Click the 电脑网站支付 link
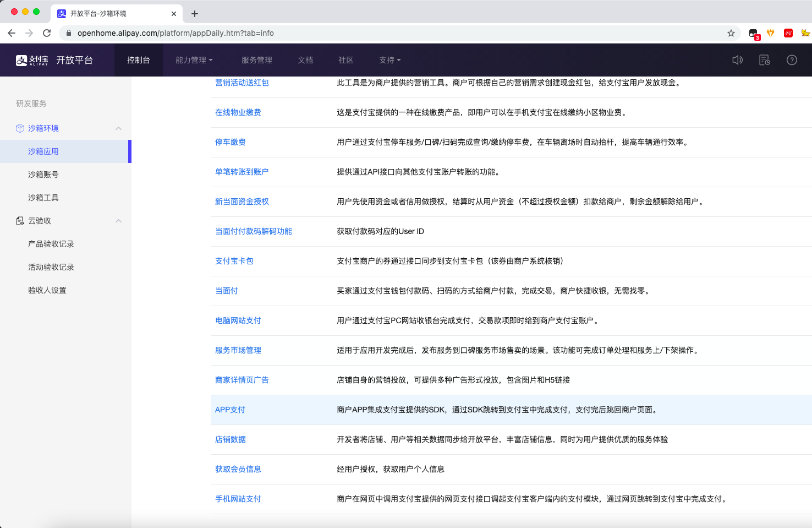Viewport: 812px width, 528px height. point(238,320)
